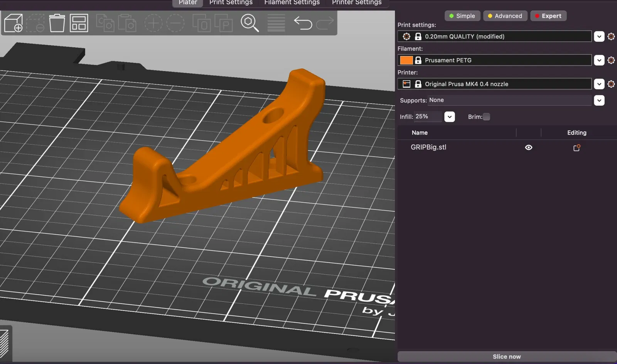The image size is (617, 364).
Task: Click the Slice now button
Action: [507, 357]
